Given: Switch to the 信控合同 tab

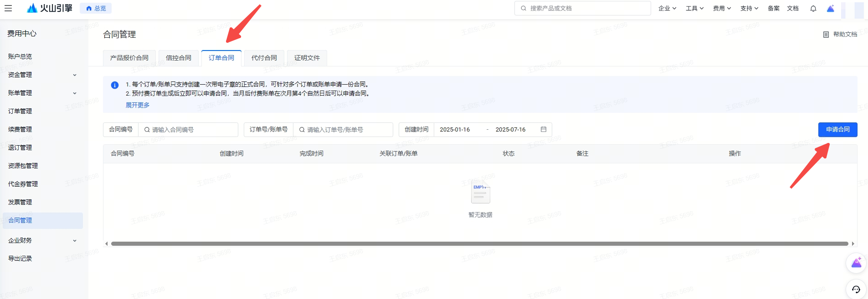Looking at the screenshot, I should point(178,58).
